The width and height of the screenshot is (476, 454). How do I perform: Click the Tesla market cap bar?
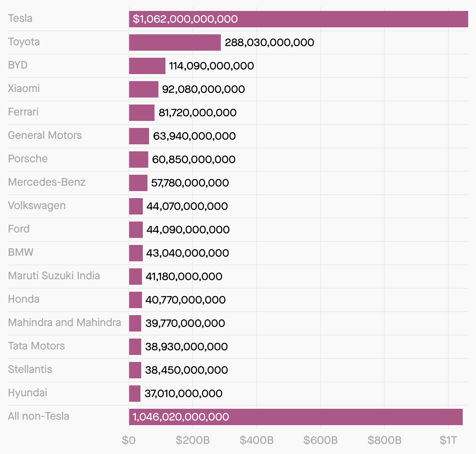[x=298, y=19]
